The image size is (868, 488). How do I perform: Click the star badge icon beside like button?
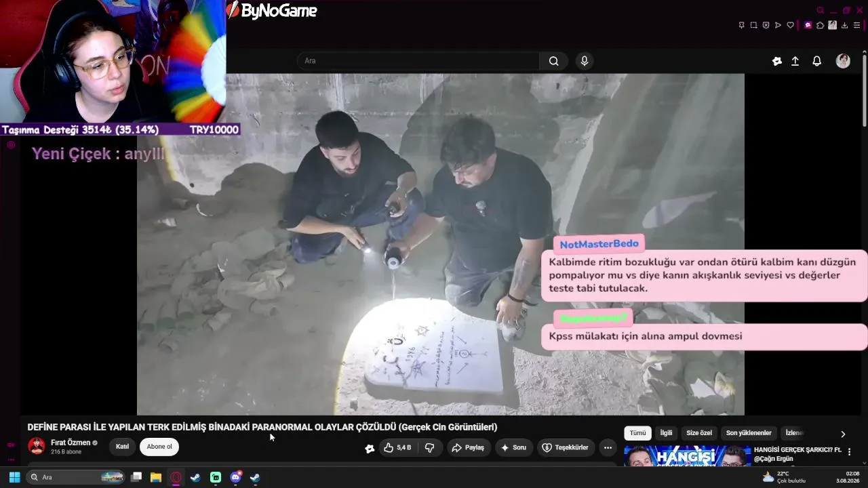(370, 448)
